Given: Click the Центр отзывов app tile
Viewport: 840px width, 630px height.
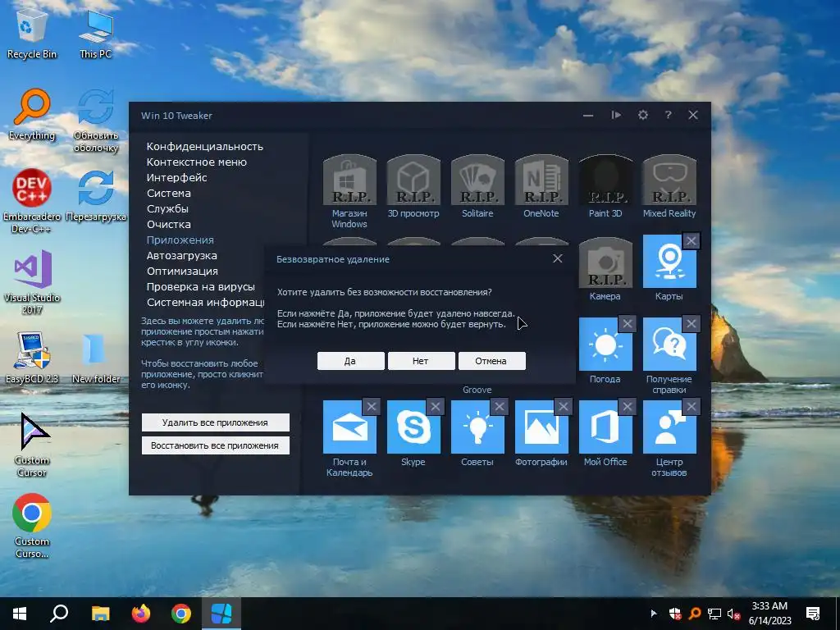Looking at the screenshot, I should pyautogui.click(x=669, y=427).
